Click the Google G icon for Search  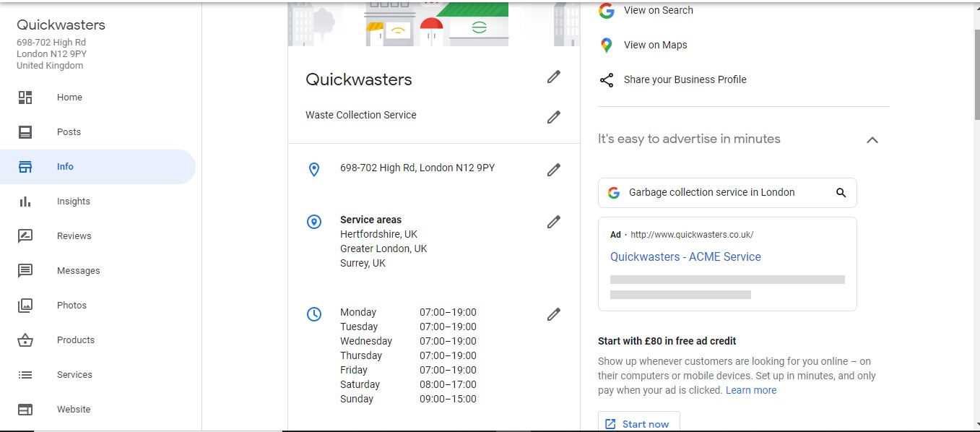(x=607, y=11)
